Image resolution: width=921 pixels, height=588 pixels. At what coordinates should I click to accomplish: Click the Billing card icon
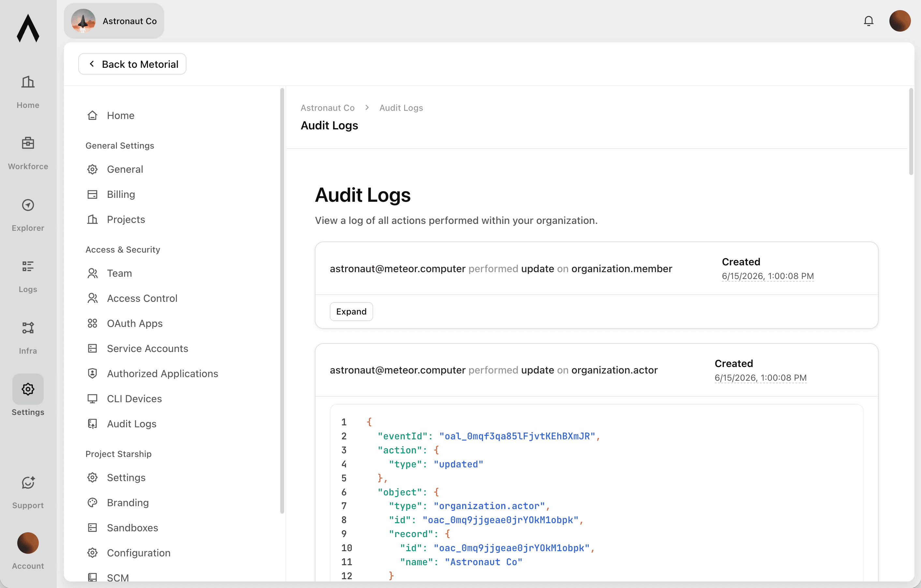(x=93, y=194)
